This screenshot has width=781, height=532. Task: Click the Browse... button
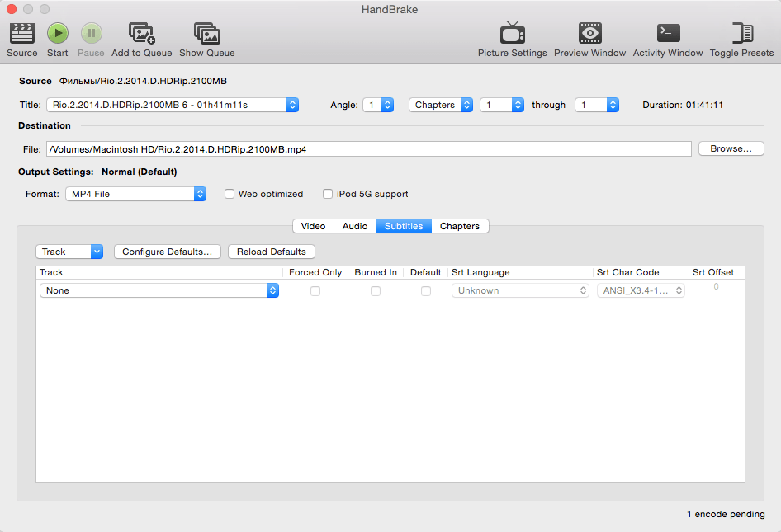731,148
